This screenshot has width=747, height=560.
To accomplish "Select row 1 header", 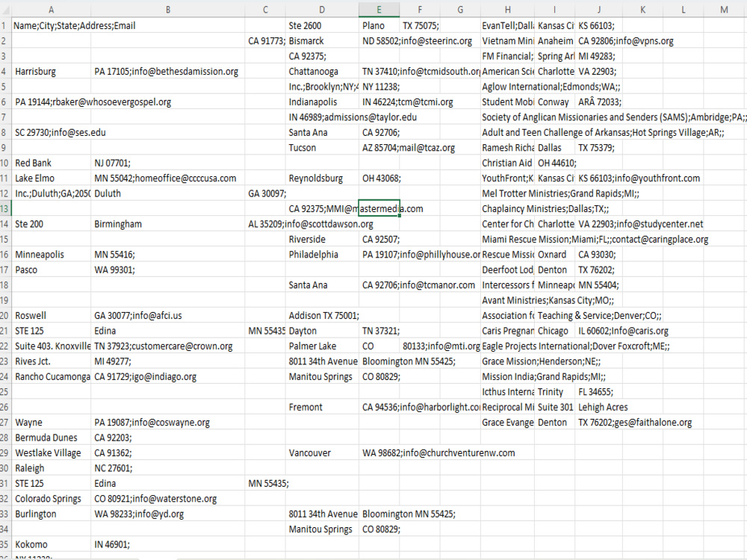I will tap(4, 25).
